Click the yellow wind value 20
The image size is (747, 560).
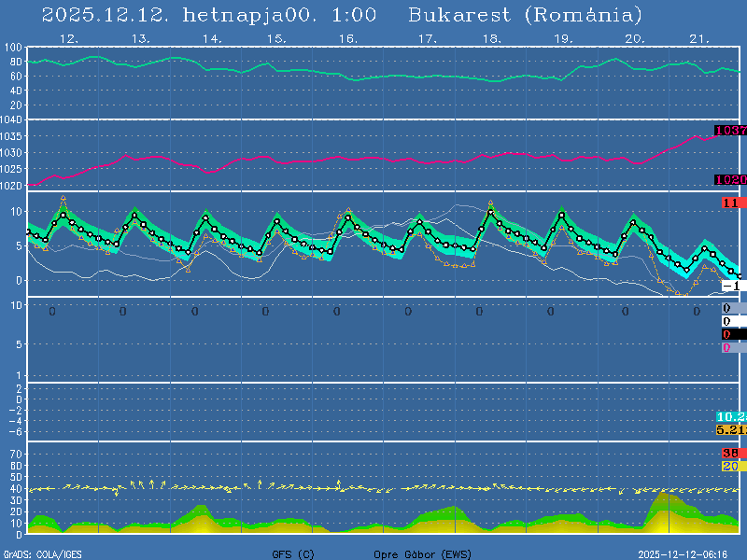click(730, 466)
